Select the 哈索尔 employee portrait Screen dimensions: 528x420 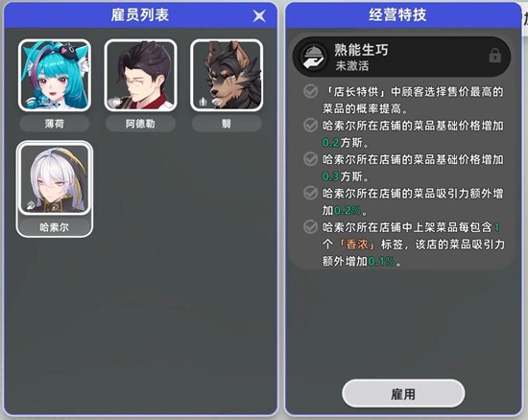(55, 179)
